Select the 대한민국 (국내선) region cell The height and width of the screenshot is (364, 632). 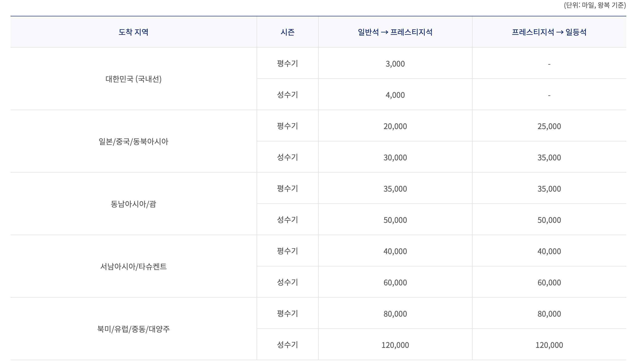click(133, 79)
